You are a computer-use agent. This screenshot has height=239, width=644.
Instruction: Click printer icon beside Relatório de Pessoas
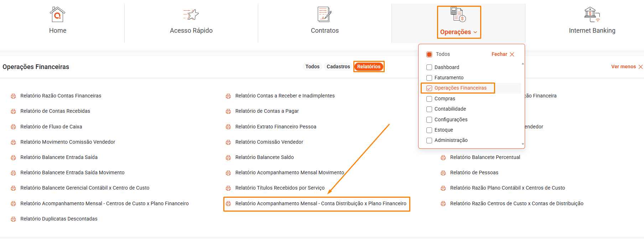443,173
